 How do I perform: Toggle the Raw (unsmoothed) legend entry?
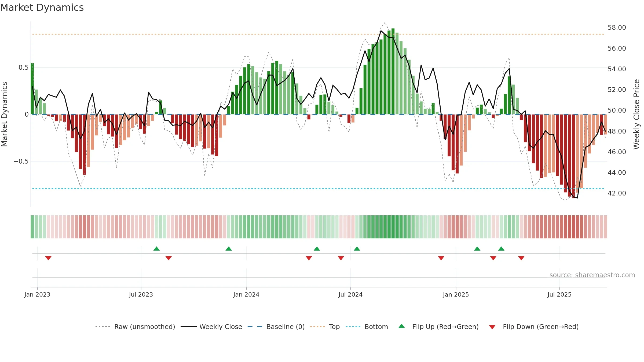point(135,327)
